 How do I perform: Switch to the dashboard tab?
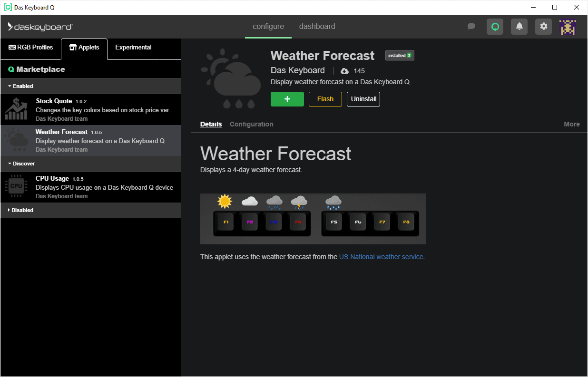pyautogui.click(x=317, y=27)
